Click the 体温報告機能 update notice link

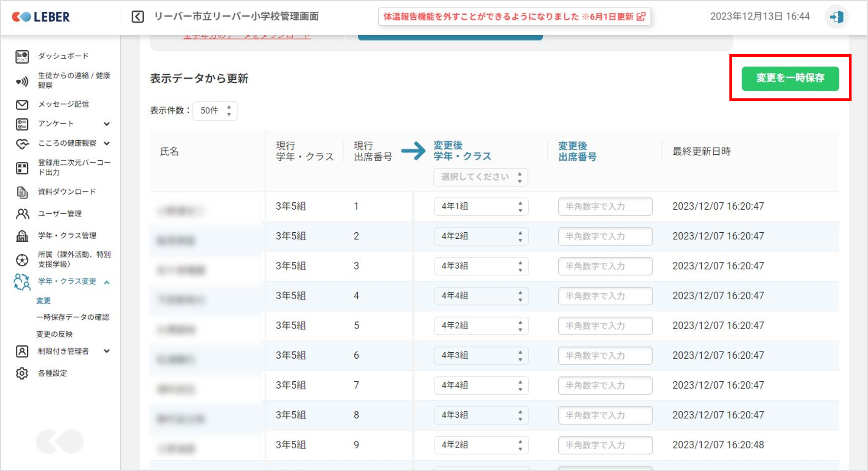tap(514, 17)
